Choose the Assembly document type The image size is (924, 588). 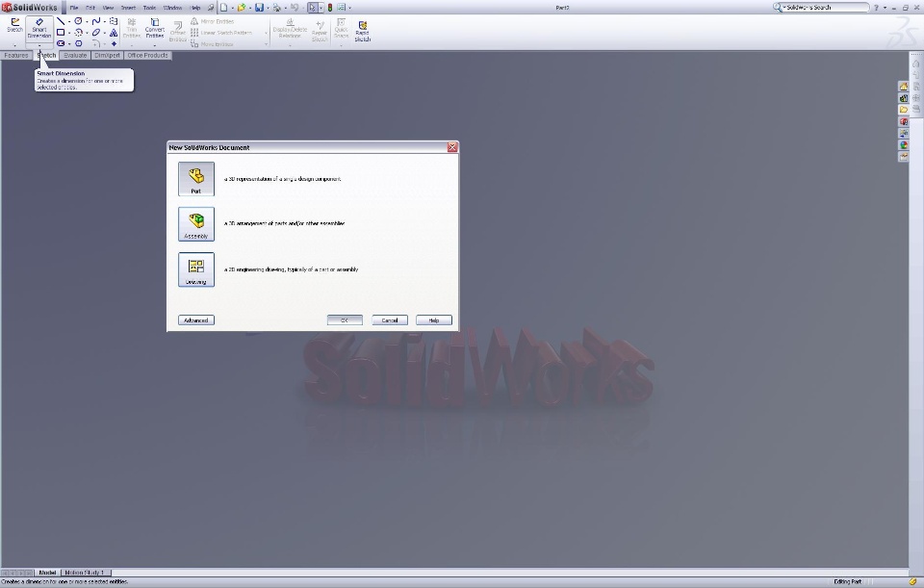196,224
